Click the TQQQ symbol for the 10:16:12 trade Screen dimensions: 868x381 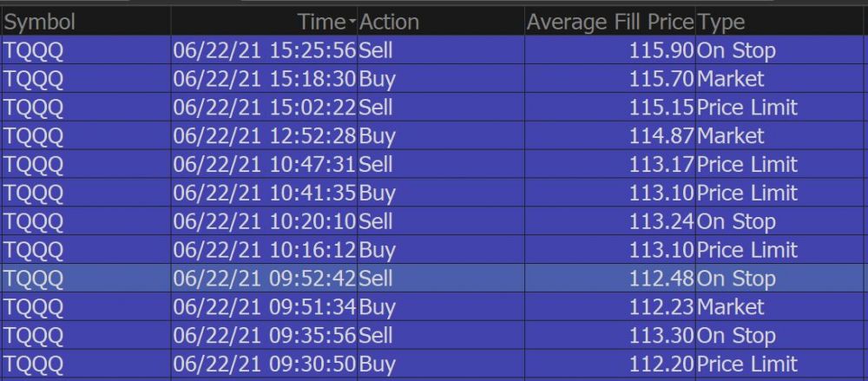34,250
